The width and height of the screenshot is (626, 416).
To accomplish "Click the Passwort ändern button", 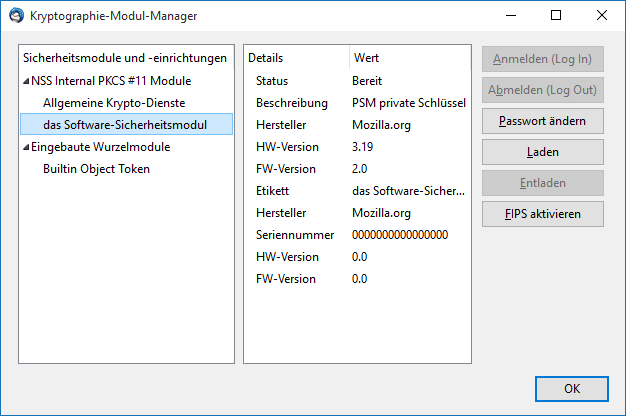I will click(543, 122).
